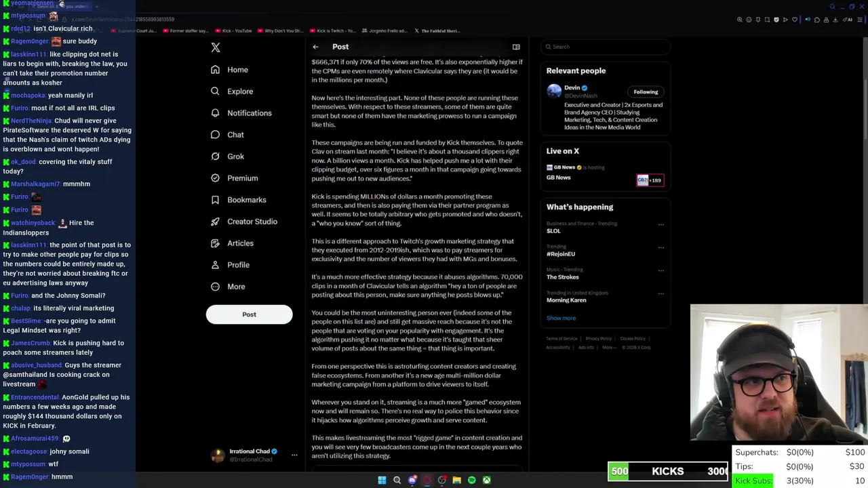Viewport: 868px width, 488px height.
Task: Open The Faithful Sheri... bookmark
Action: click(x=437, y=30)
